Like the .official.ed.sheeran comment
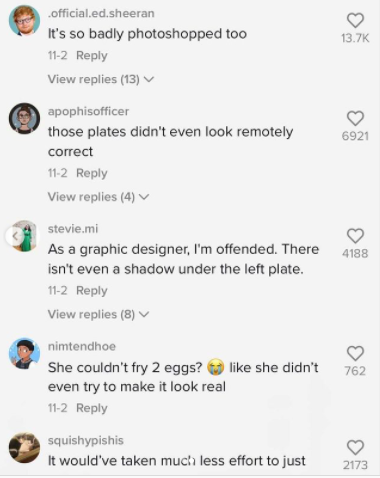This screenshot has width=380, height=478. coord(355,20)
